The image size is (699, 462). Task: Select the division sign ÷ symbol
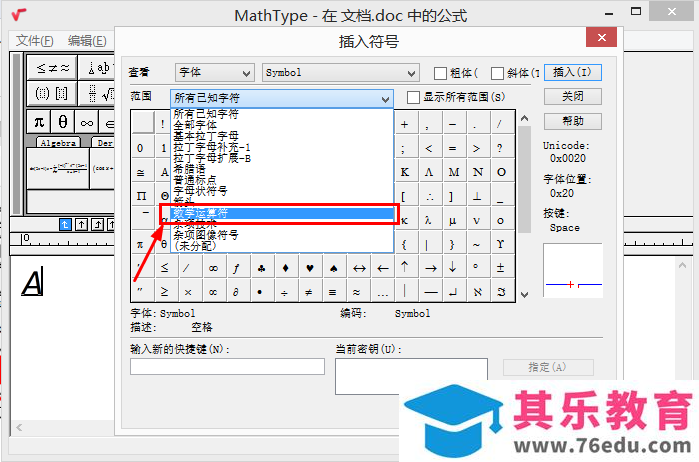[x=284, y=292]
